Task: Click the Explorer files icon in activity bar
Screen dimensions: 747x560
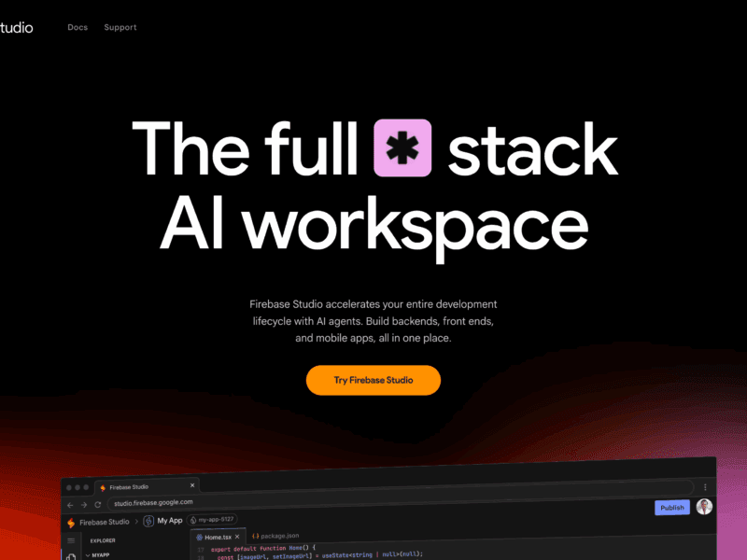Action: click(x=72, y=556)
